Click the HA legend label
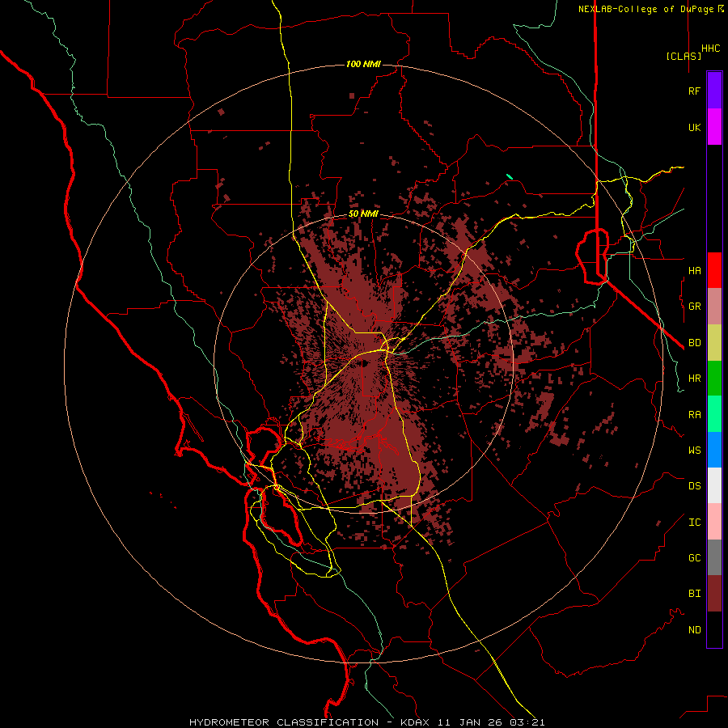This screenshot has width=728, height=728. (x=694, y=270)
